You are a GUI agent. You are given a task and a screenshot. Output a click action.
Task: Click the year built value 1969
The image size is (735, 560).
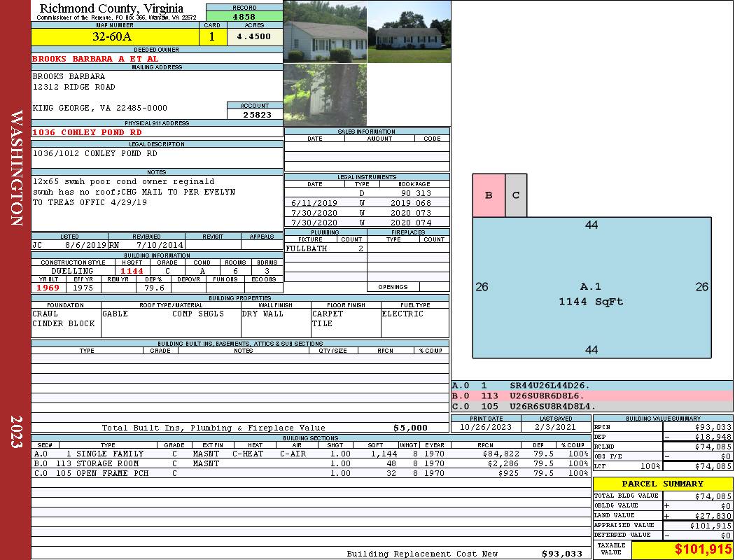(x=48, y=287)
